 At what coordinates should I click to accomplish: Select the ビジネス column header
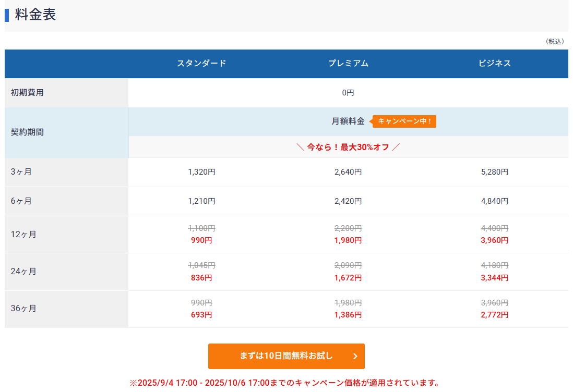495,64
